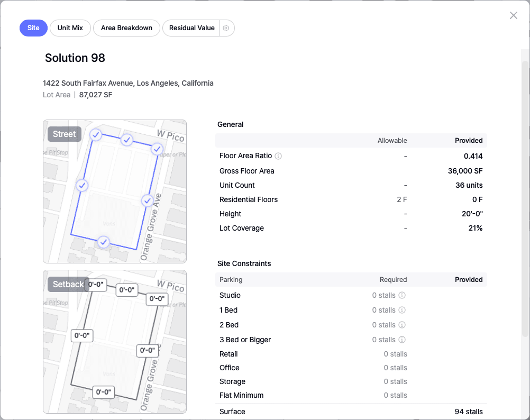Image resolution: width=530 pixels, height=420 pixels.
Task: Click the info icon next to 1 Bed stalls
Action: (402, 310)
